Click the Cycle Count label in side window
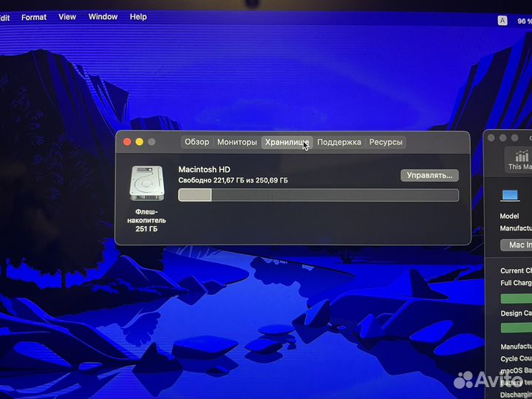 [516, 358]
